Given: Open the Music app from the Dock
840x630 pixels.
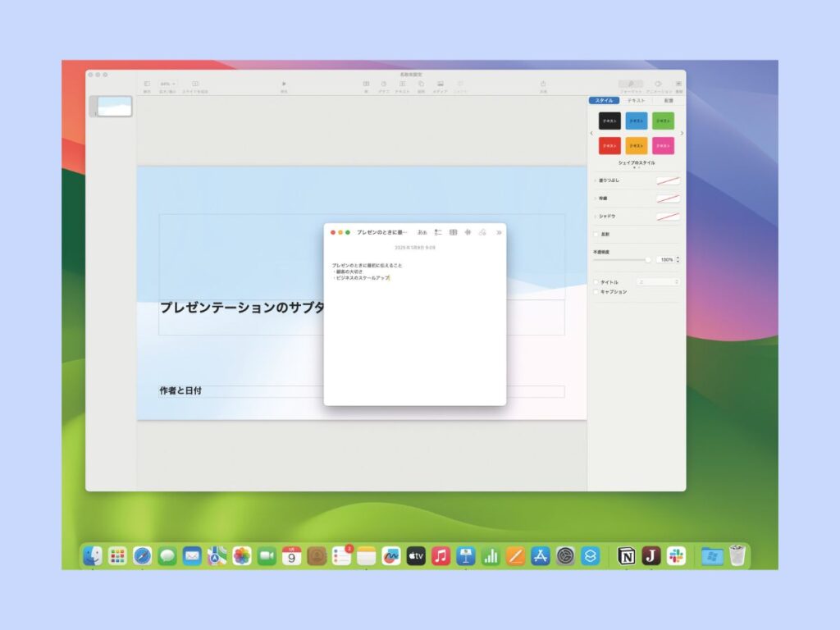Looking at the screenshot, I should tap(441, 556).
